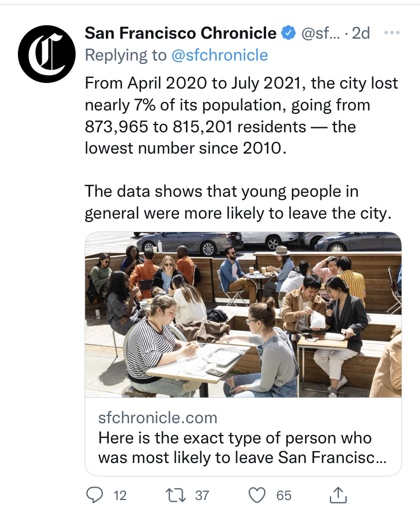Click the like count 65
This screenshot has height=523, width=420.
(284, 496)
